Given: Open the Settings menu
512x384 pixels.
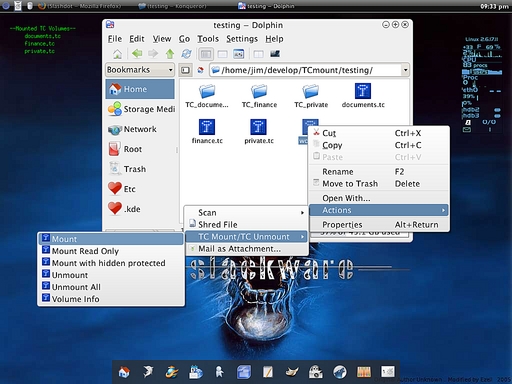Looking at the screenshot, I should pyautogui.click(x=242, y=39).
